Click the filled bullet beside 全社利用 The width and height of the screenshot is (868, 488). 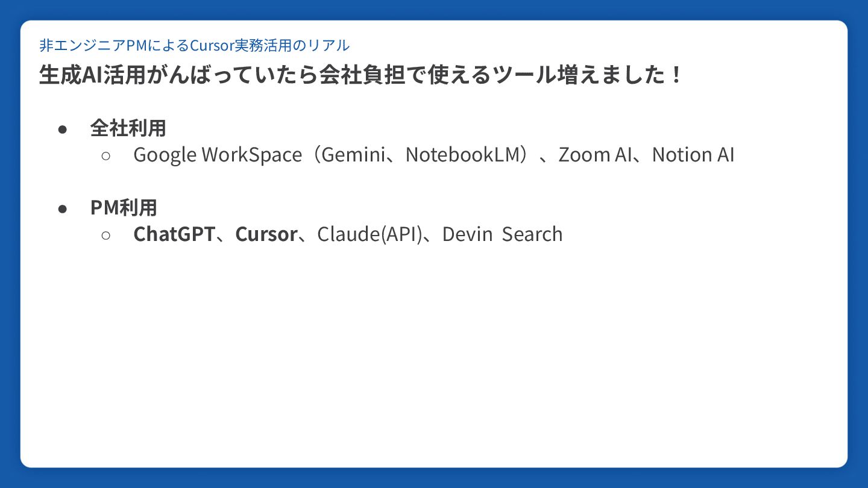62,129
